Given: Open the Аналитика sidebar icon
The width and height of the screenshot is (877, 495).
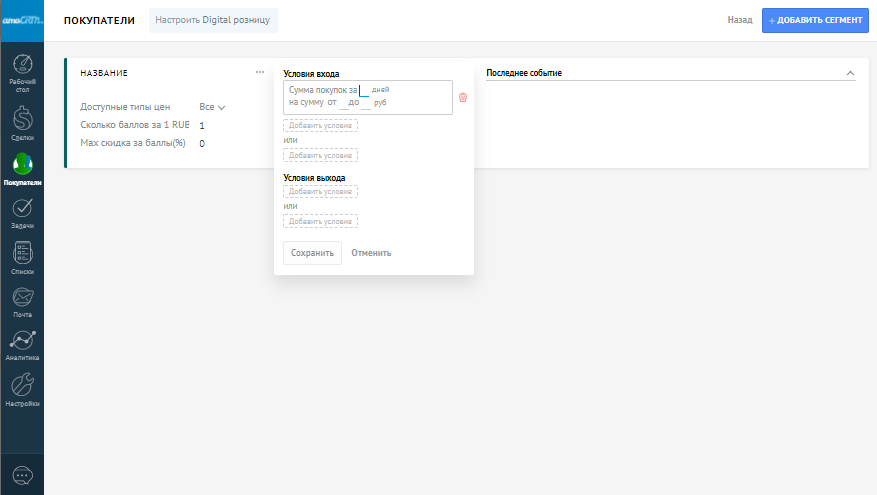Looking at the screenshot, I should (x=21, y=343).
